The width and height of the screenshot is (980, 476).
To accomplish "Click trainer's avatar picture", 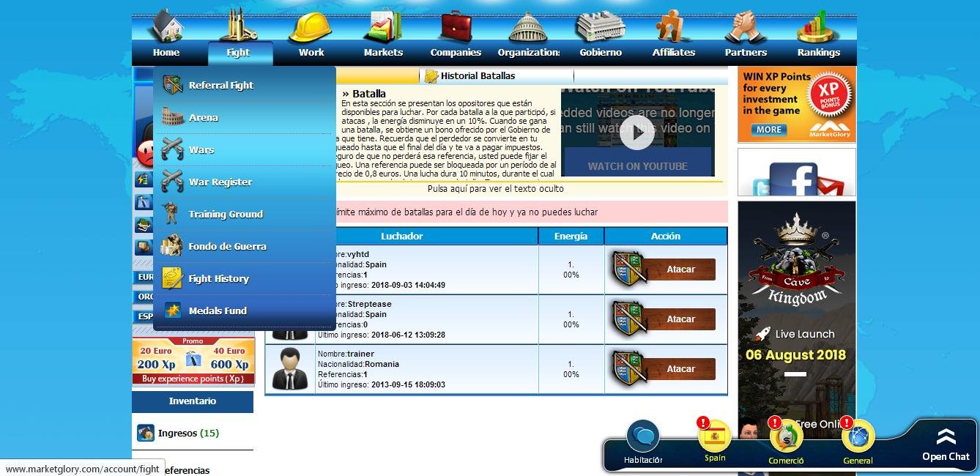I will (x=290, y=369).
